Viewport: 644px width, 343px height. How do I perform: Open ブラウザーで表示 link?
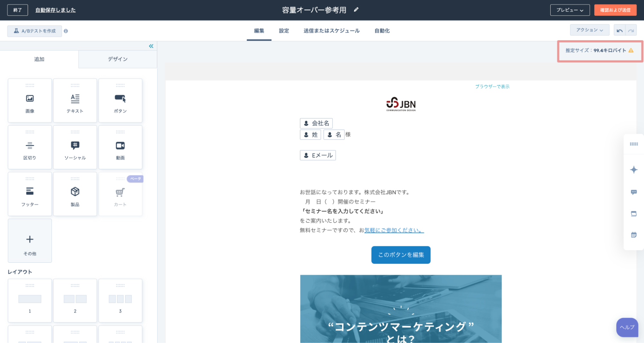[492, 86]
